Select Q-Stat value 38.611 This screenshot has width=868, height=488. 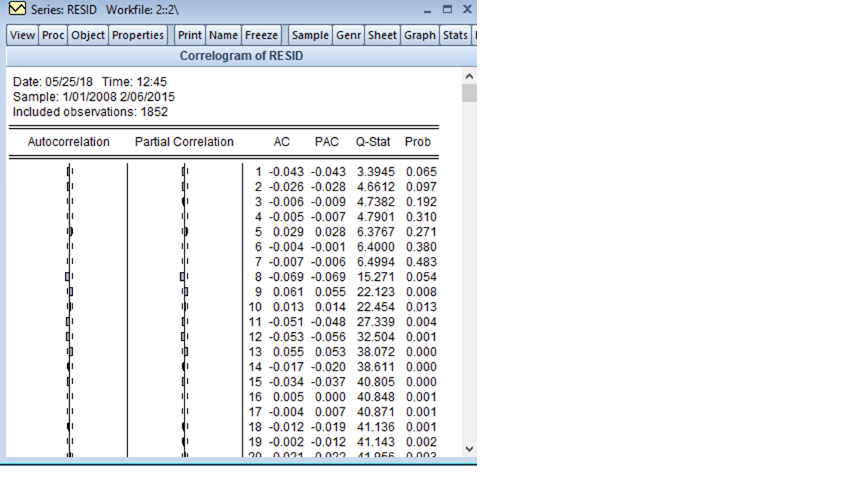tap(376, 367)
